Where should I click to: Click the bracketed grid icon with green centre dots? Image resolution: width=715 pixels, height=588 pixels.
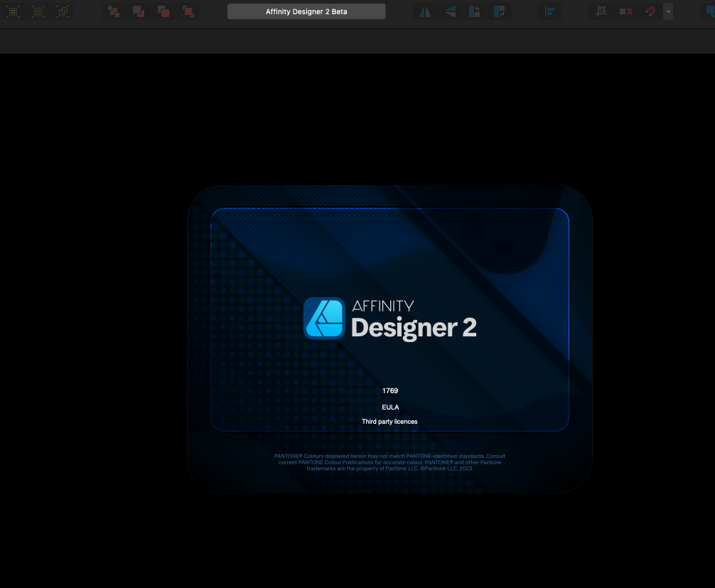pos(14,11)
